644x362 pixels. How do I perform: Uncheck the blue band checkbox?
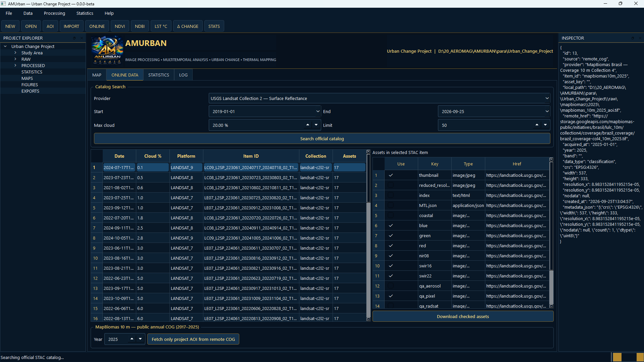click(x=391, y=225)
